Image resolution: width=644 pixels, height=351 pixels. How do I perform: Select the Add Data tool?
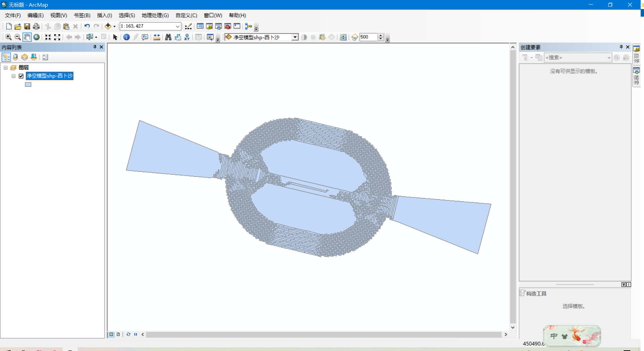tap(108, 26)
